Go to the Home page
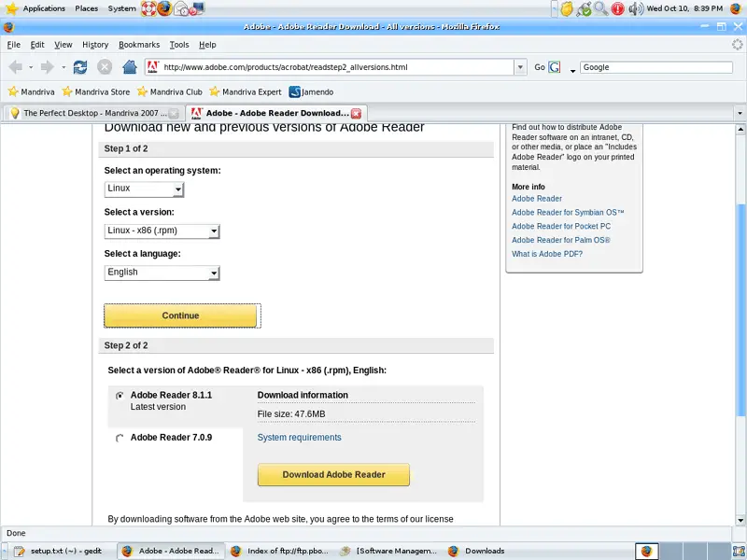Image resolution: width=747 pixels, height=560 pixels. coord(129,67)
